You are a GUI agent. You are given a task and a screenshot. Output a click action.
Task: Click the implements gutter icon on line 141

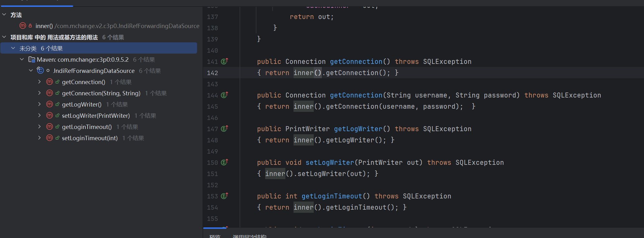click(224, 61)
